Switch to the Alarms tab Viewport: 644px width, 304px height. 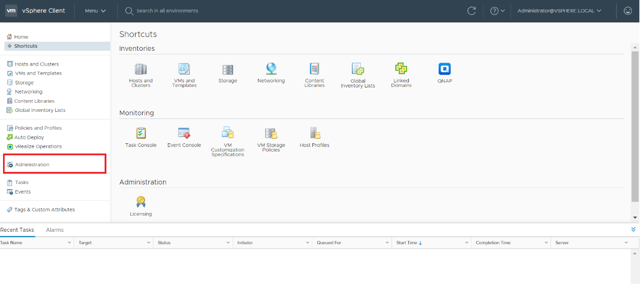click(x=55, y=230)
